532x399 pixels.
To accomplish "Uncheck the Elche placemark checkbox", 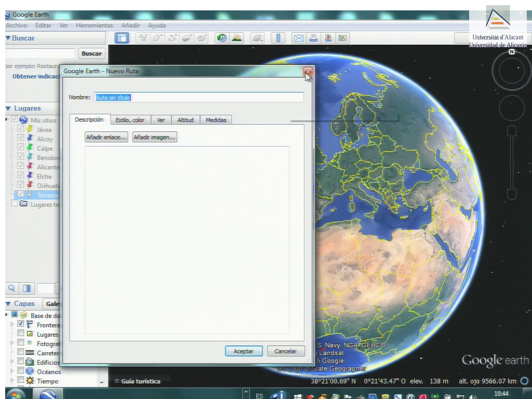I will tap(20, 175).
